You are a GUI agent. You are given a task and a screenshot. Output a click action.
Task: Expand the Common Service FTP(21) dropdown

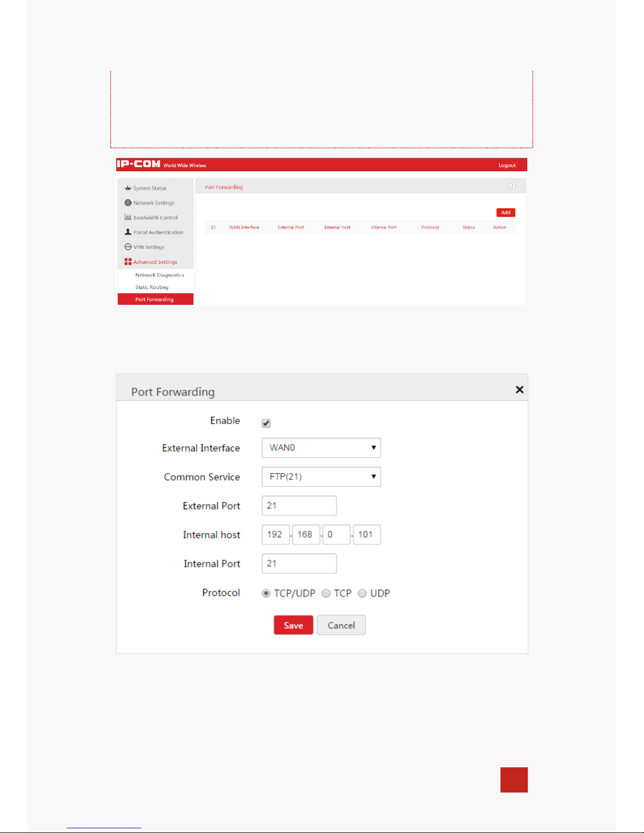(321, 477)
